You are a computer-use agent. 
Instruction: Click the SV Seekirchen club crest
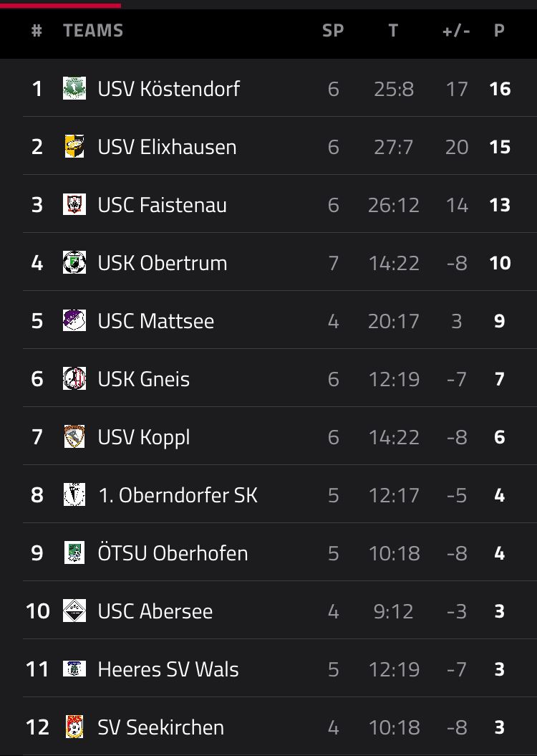[74, 727]
